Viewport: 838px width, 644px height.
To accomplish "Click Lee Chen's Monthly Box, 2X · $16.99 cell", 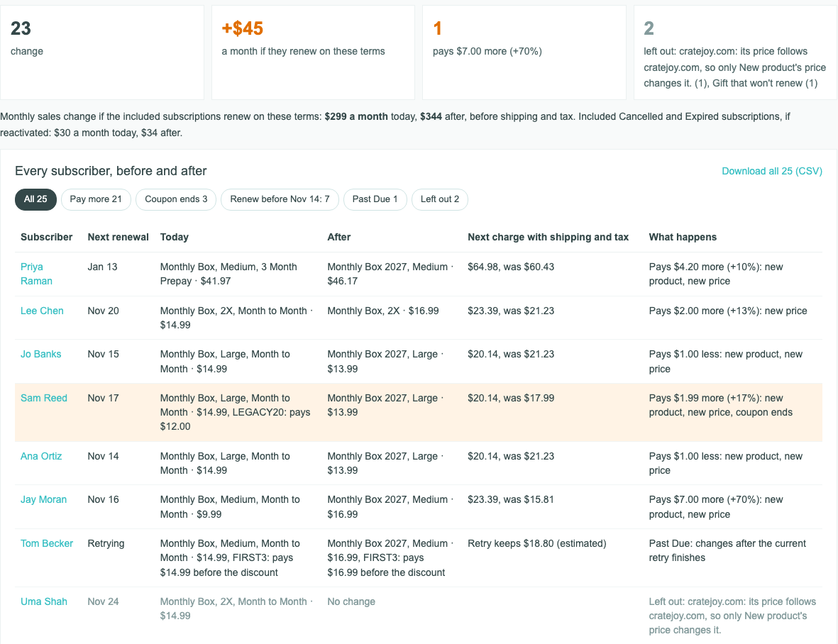I will tap(382, 311).
